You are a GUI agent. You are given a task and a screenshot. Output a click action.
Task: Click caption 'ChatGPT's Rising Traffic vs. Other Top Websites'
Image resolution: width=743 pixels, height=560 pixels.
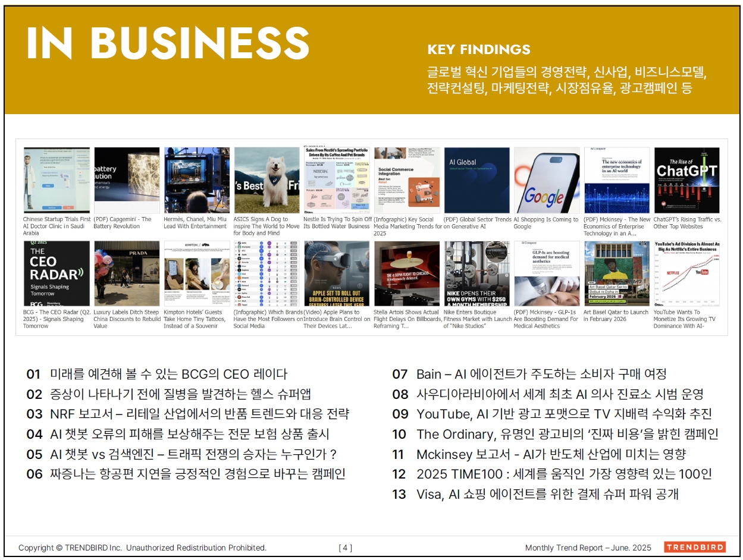687,223
